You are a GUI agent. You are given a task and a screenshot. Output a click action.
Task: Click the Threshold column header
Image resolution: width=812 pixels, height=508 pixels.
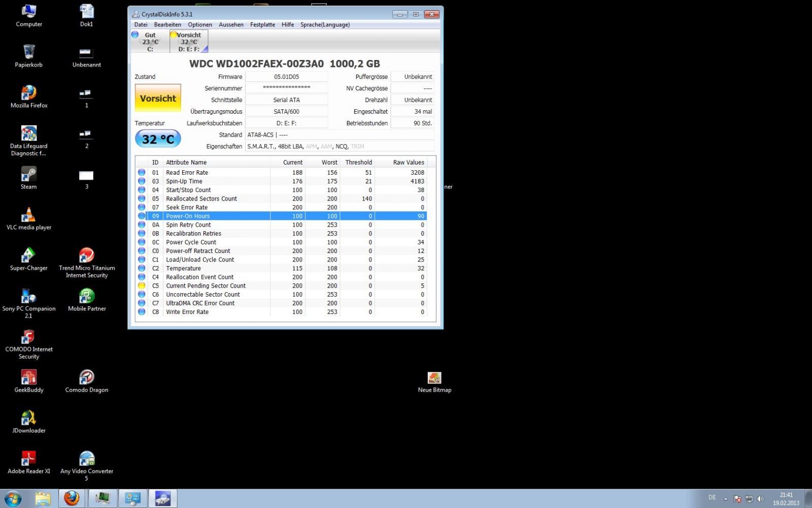click(357, 163)
